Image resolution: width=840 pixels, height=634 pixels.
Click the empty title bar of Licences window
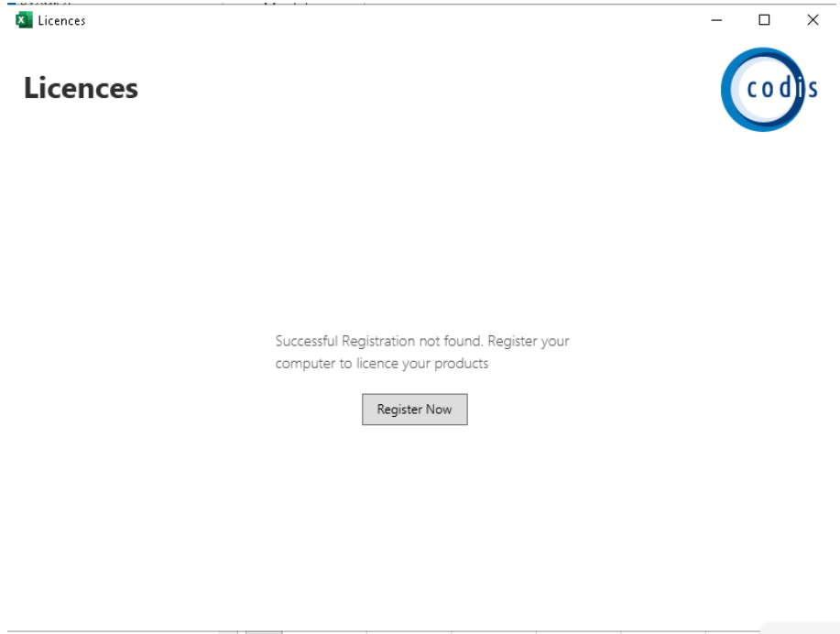click(x=375, y=20)
